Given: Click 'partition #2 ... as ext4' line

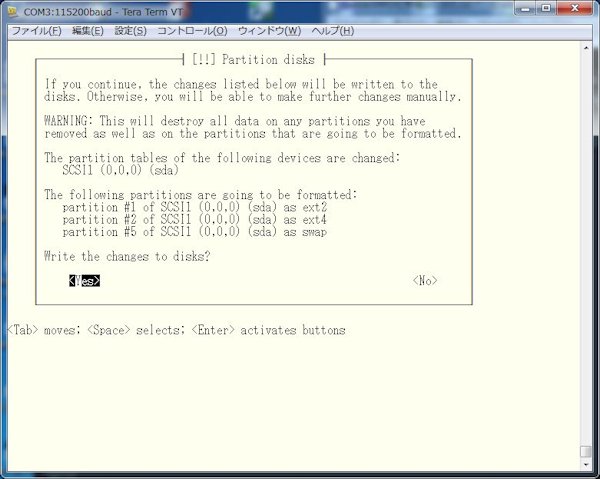Looking at the screenshot, I should click(x=195, y=220).
